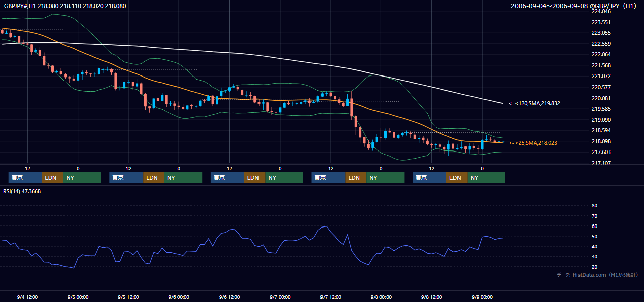
Task: Click the price axis value 221.072
Action: pos(601,76)
